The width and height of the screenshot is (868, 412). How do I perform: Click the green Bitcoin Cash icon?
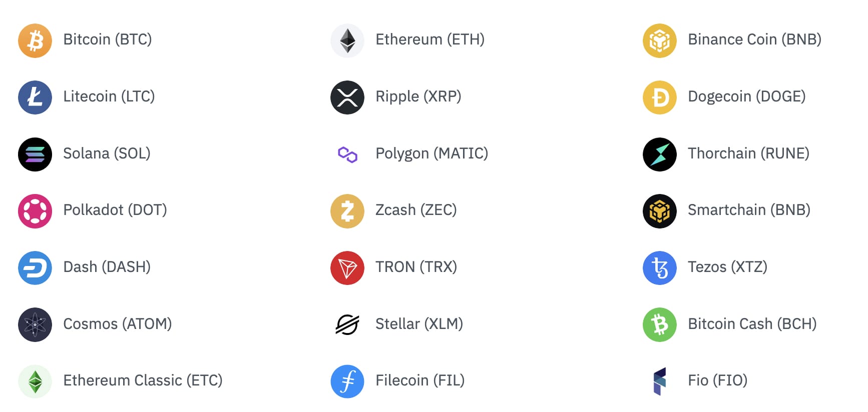click(660, 324)
